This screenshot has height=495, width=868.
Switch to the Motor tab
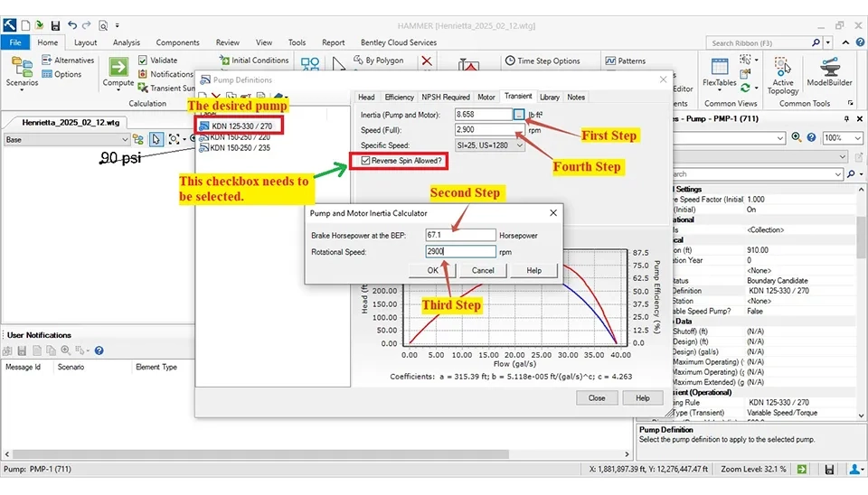[x=486, y=98]
